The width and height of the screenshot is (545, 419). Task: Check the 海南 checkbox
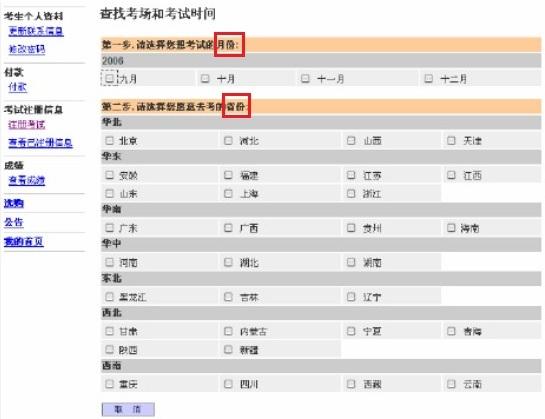(451, 228)
